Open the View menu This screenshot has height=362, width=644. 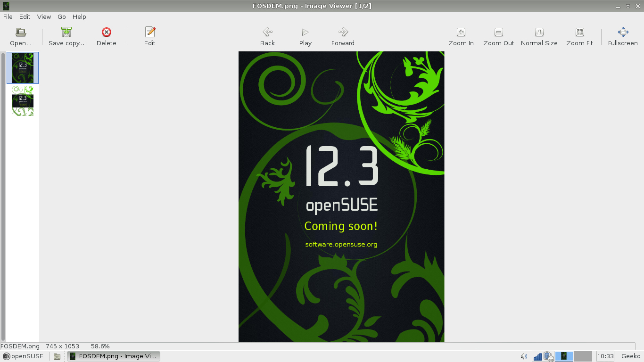tap(44, 16)
